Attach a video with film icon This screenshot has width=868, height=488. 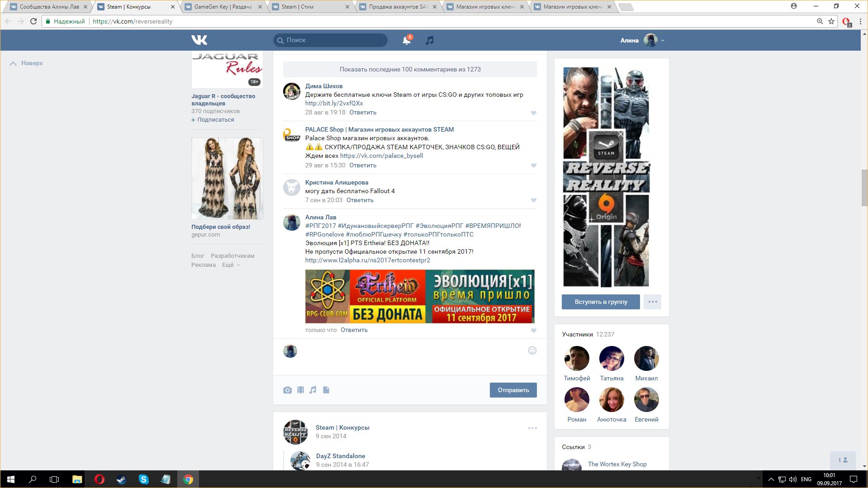tap(300, 390)
